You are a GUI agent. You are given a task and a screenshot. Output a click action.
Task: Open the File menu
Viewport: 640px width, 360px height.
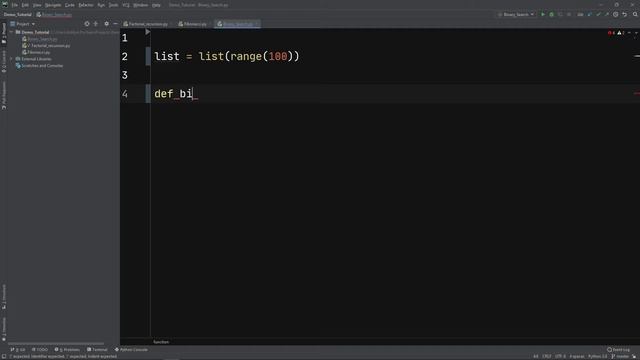[x=15, y=5]
